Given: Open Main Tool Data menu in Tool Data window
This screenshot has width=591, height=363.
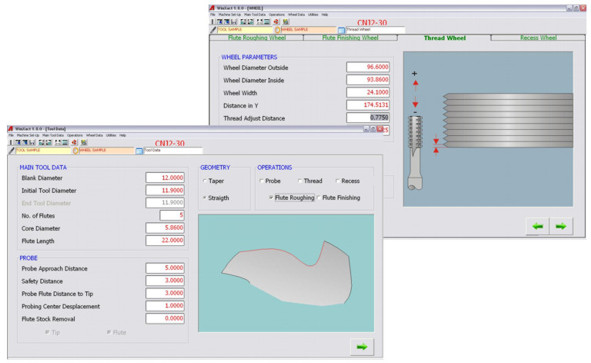Looking at the screenshot, I should pos(53,135).
